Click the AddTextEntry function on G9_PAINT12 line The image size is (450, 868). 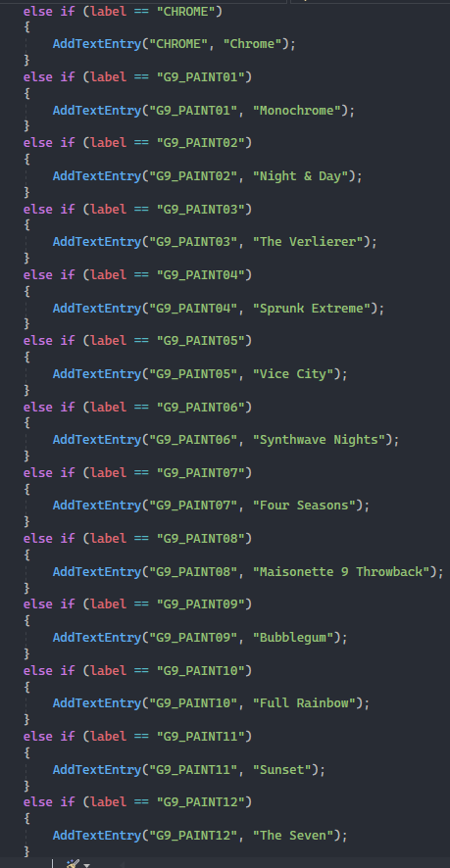(x=97, y=836)
